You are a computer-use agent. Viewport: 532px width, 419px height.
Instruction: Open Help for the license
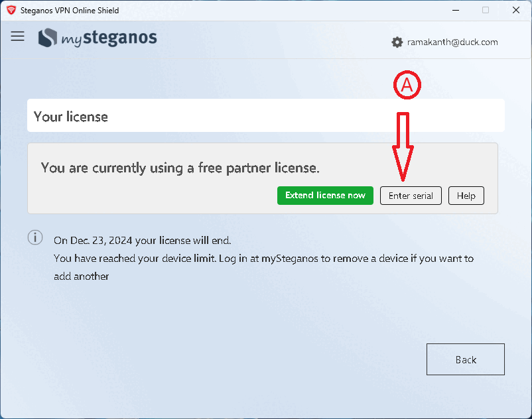[x=466, y=196]
